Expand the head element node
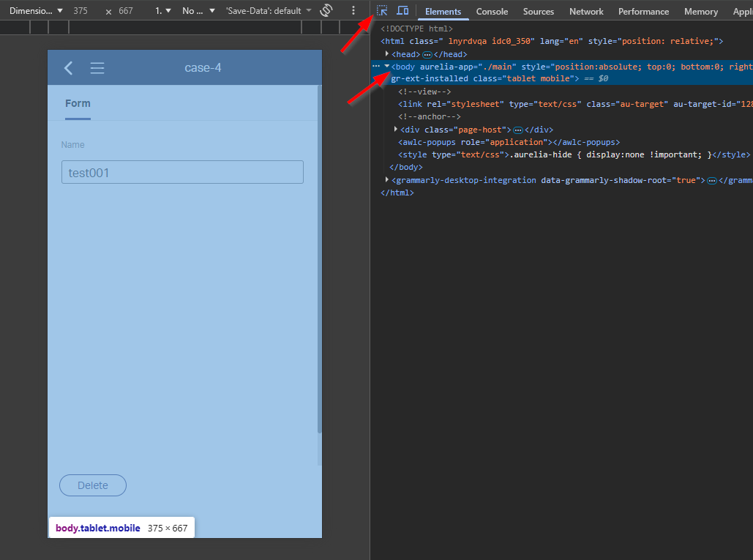The image size is (753, 560). pyautogui.click(x=387, y=54)
